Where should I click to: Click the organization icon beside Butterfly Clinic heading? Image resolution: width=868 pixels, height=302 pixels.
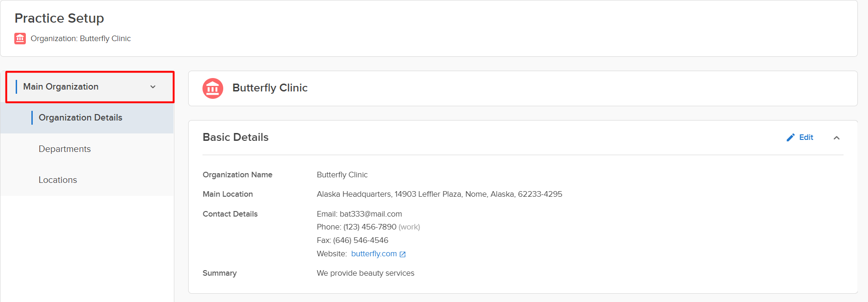[213, 88]
